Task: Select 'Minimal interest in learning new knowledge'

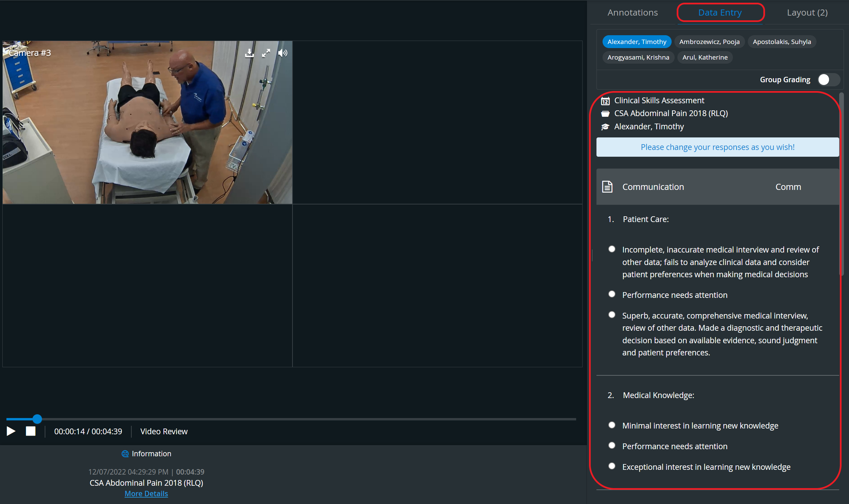Action: (612, 425)
